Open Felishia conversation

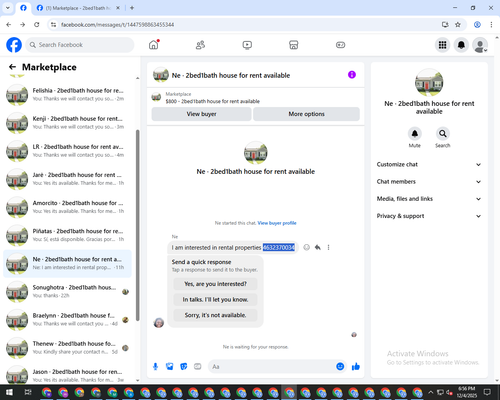click(x=67, y=95)
